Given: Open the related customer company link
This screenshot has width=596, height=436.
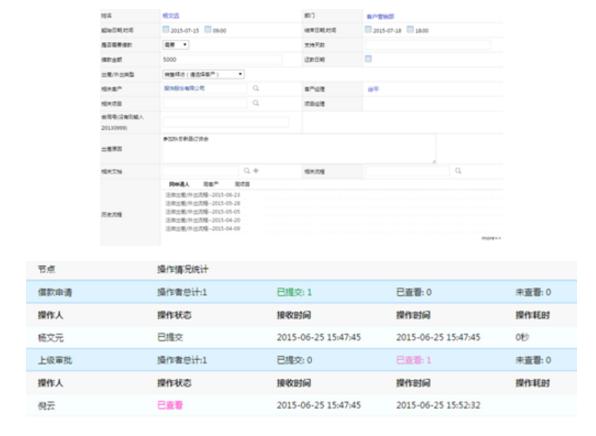Looking at the screenshot, I should point(184,88).
